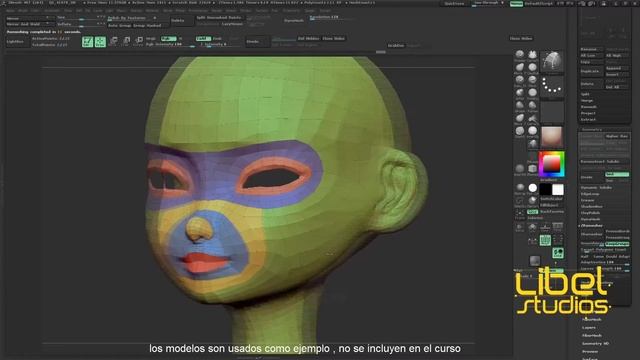The height and width of the screenshot is (360, 640).
Task: Open the Preferences menu
Action: pyautogui.click(x=198, y=11)
